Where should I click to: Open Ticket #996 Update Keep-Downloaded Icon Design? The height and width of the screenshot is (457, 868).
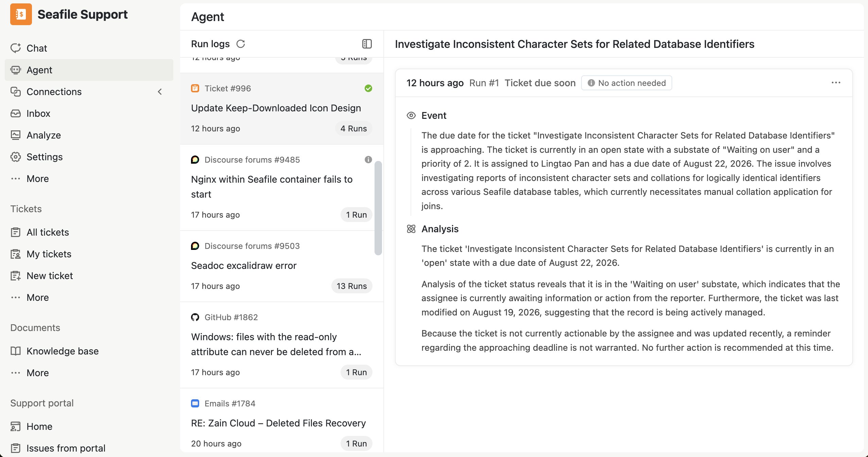point(282,109)
